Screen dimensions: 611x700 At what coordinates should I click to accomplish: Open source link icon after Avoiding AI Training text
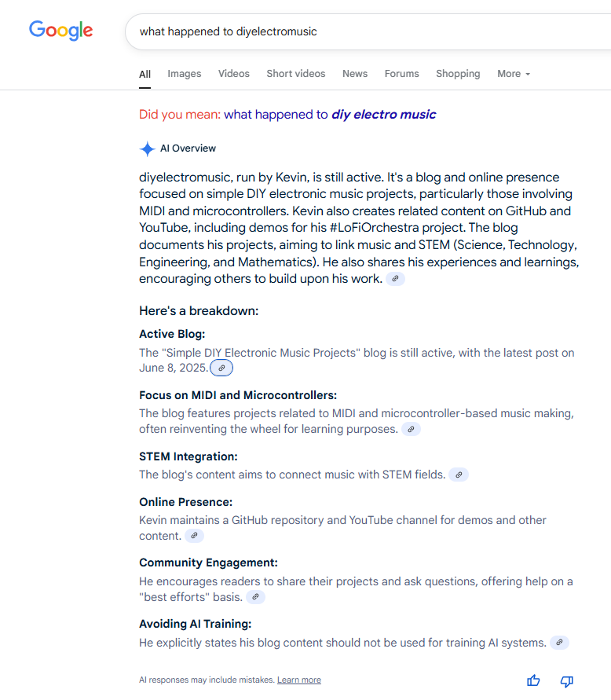559,643
